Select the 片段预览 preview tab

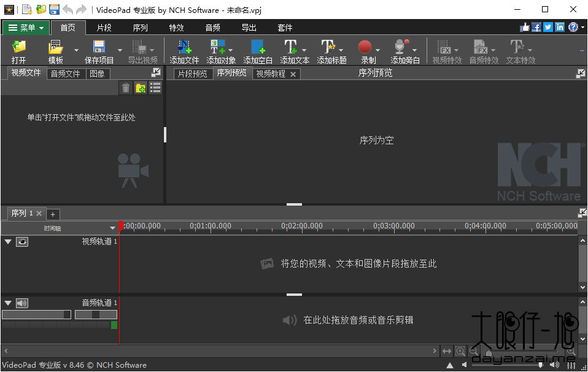click(193, 74)
